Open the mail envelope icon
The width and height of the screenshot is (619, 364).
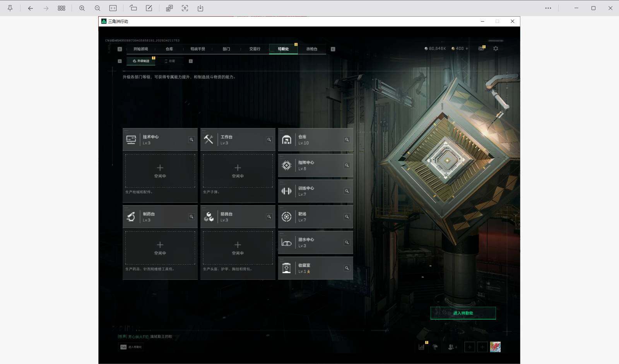click(482, 48)
